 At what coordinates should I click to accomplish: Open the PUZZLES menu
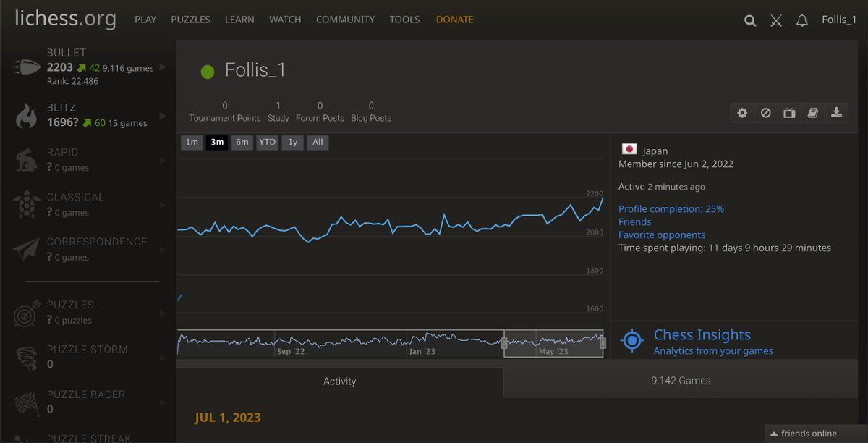[x=191, y=20]
